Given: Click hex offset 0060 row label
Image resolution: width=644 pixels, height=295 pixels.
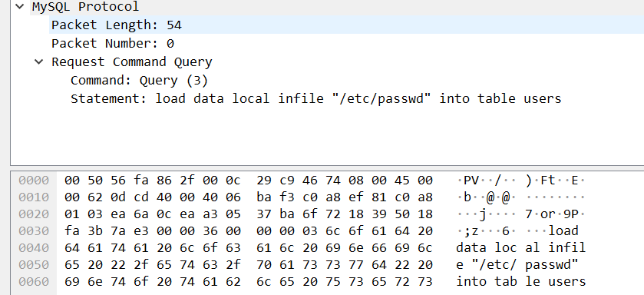Looking at the screenshot, I should (34, 281).
